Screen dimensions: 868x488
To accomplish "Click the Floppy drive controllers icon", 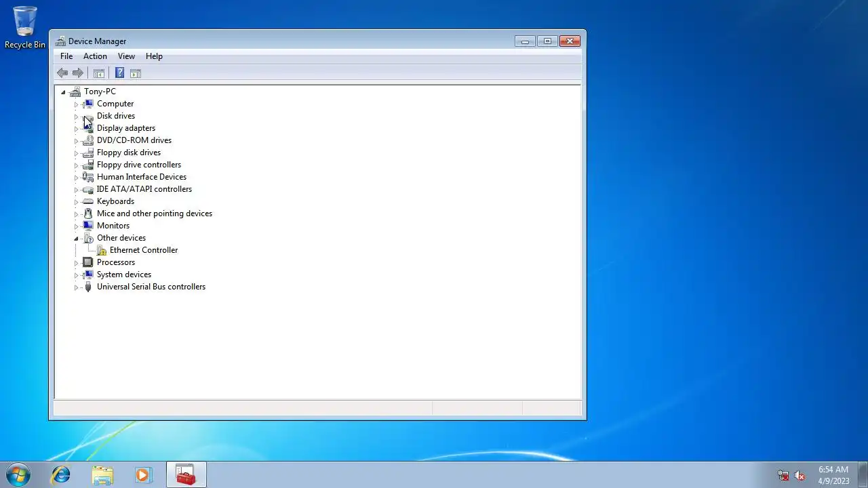I will [88, 165].
